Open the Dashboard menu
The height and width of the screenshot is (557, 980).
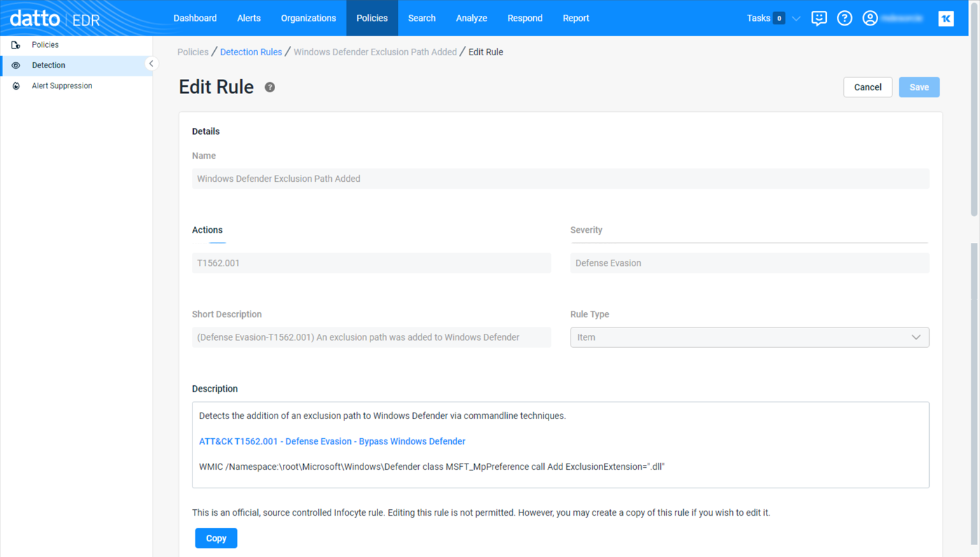coord(195,18)
